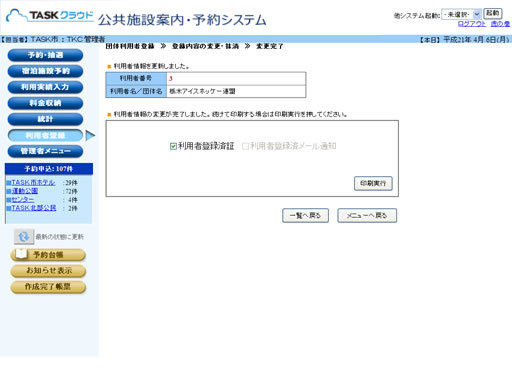Open the 宿泊施設予約 menu
The height and width of the screenshot is (384, 512).
45,71
